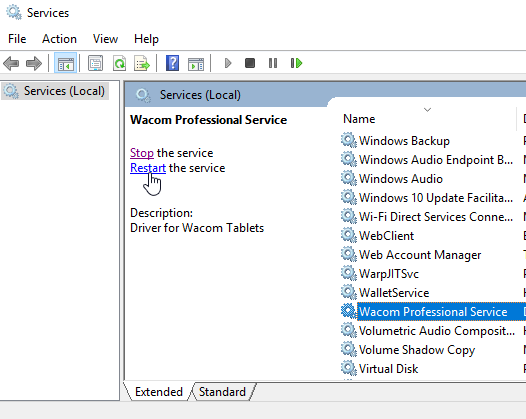Open the View menu

pyautogui.click(x=105, y=39)
